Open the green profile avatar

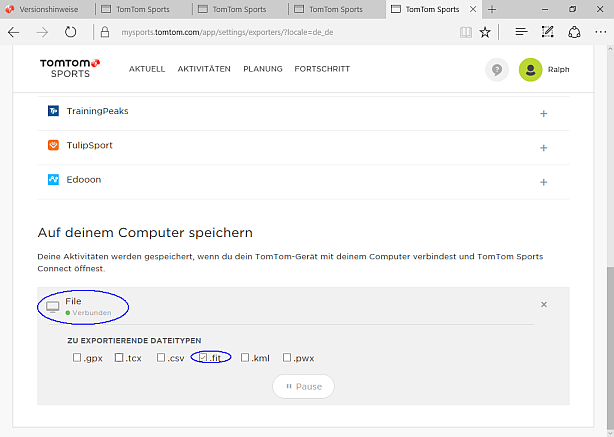point(530,70)
